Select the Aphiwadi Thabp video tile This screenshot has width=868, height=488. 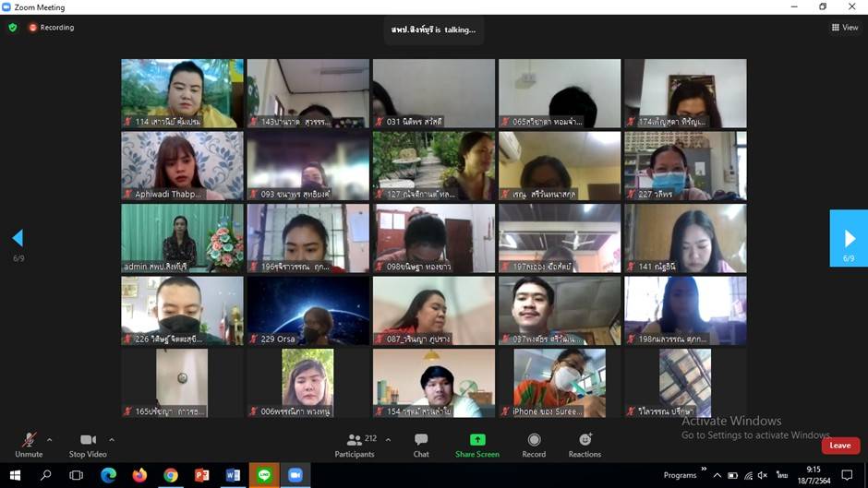(x=182, y=166)
